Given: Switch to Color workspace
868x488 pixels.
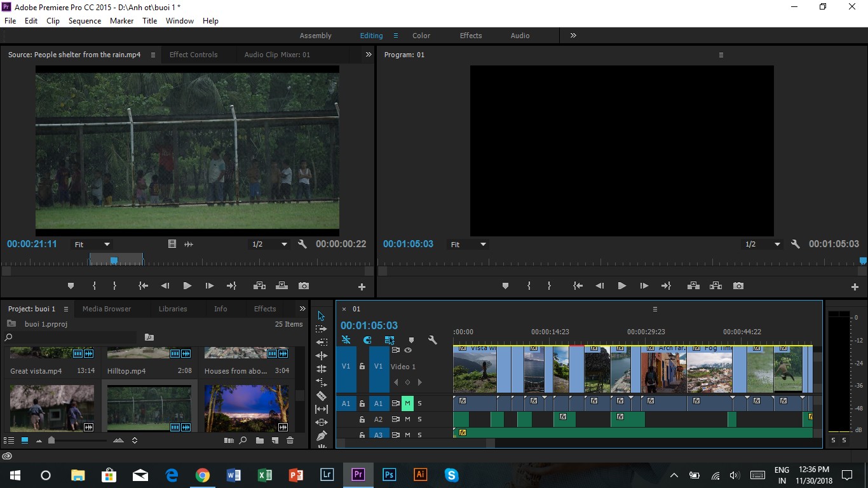Looking at the screenshot, I should click(x=421, y=36).
